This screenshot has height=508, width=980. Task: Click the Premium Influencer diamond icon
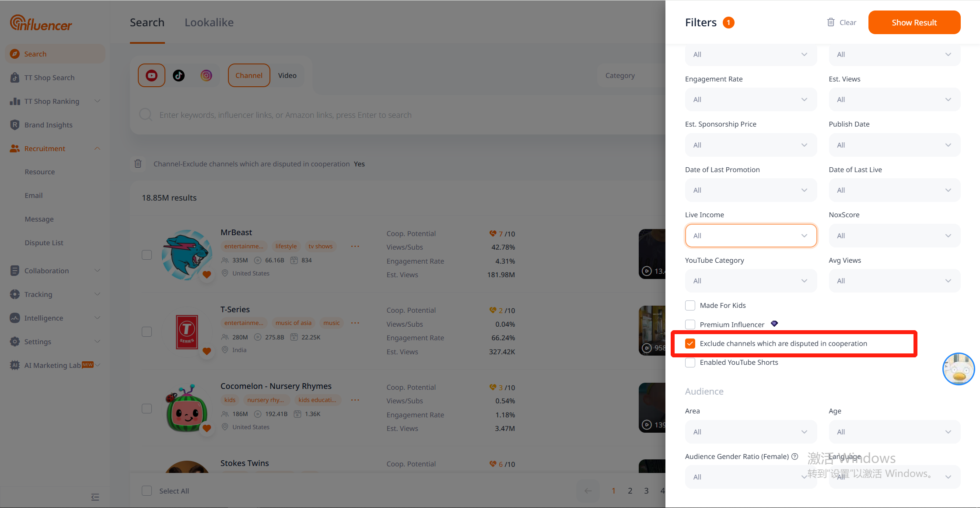click(x=774, y=324)
